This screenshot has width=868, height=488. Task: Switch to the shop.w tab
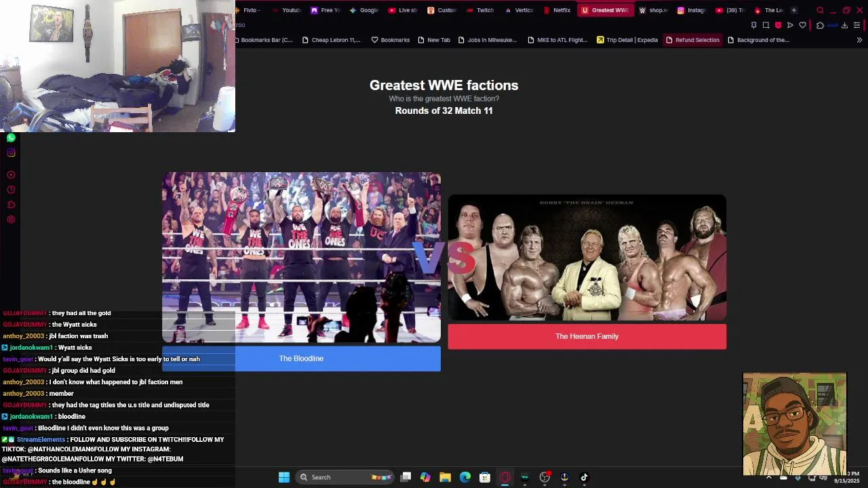654,10
